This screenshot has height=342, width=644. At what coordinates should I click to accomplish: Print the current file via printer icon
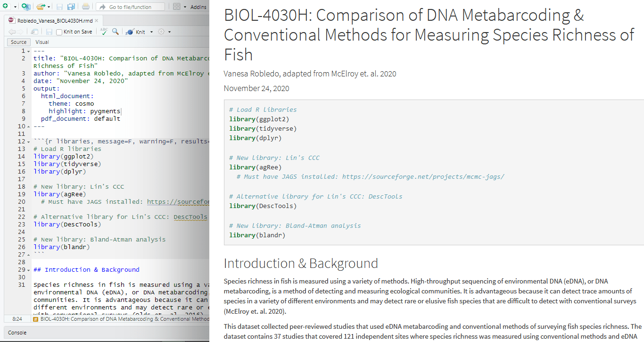click(85, 7)
